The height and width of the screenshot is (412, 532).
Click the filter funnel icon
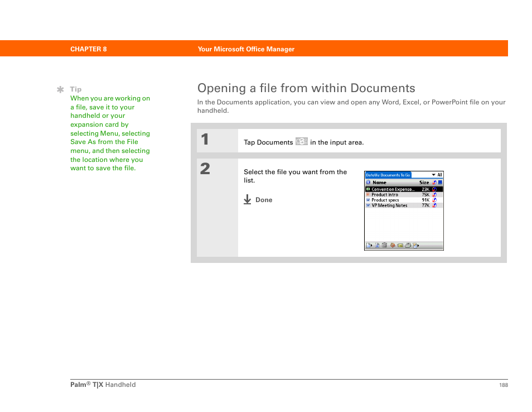415,245
